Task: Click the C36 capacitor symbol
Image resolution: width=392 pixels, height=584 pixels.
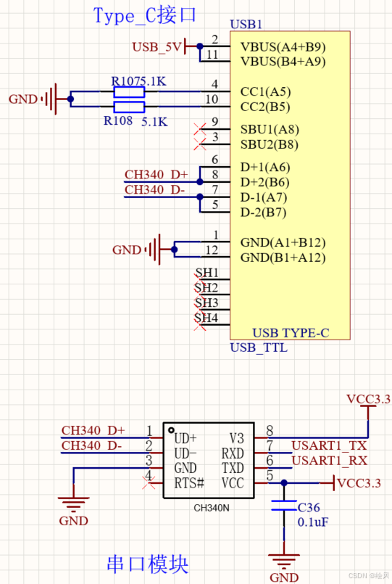Action: [284, 506]
